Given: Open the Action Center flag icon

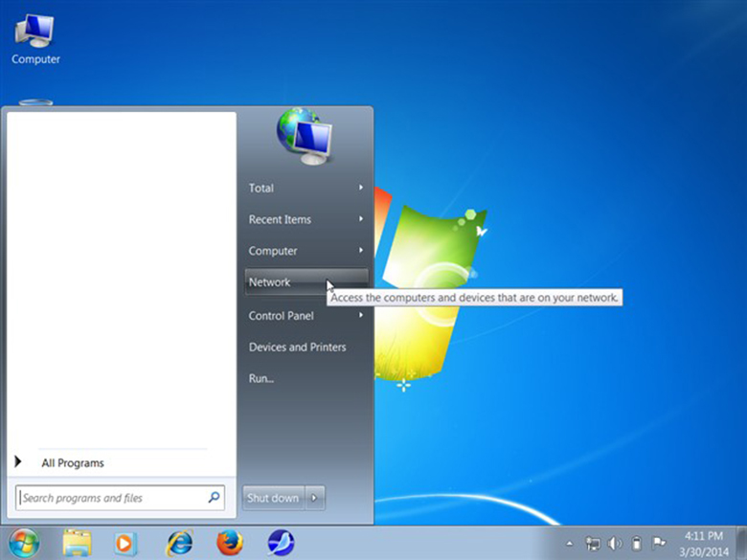Looking at the screenshot, I should pyautogui.click(x=658, y=544).
